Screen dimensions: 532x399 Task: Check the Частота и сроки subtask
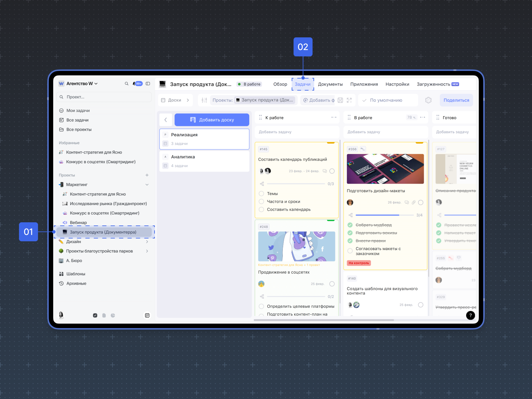pos(262,201)
